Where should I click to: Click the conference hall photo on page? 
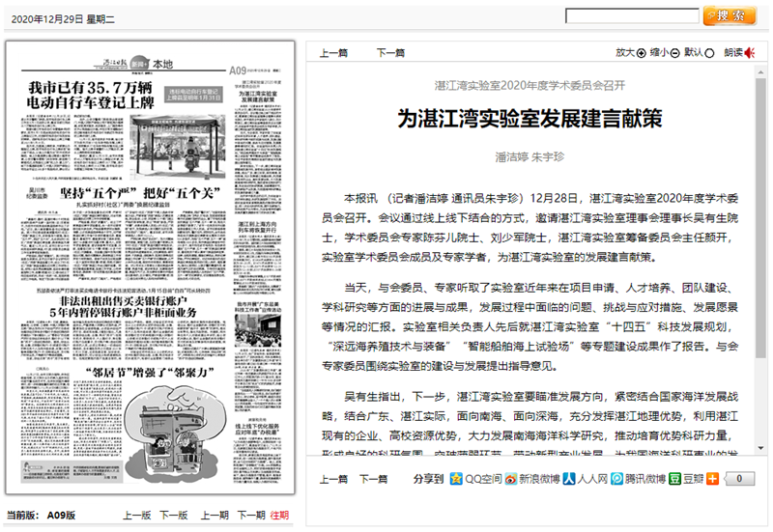coord(258,330)
